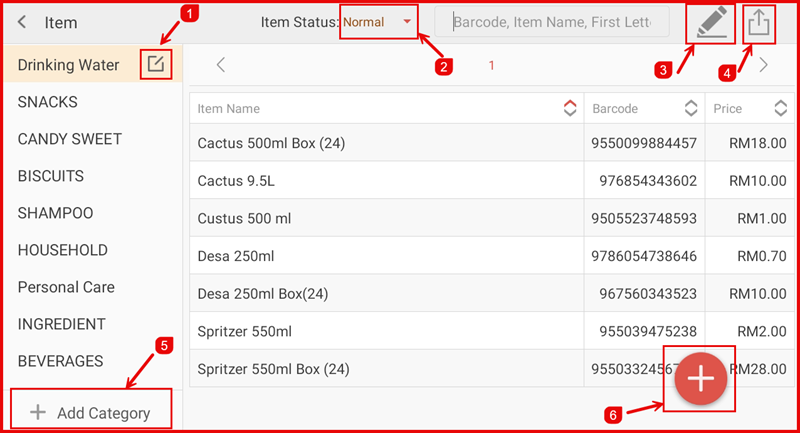Select the Personal Care category
Image resolution: width=800 pixels, height=433 pixels.
[x=66, y=287]
